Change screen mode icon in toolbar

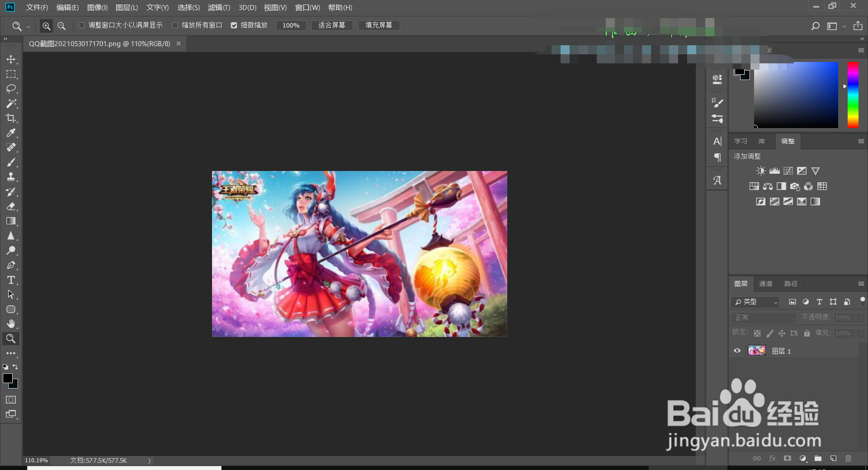11,414
